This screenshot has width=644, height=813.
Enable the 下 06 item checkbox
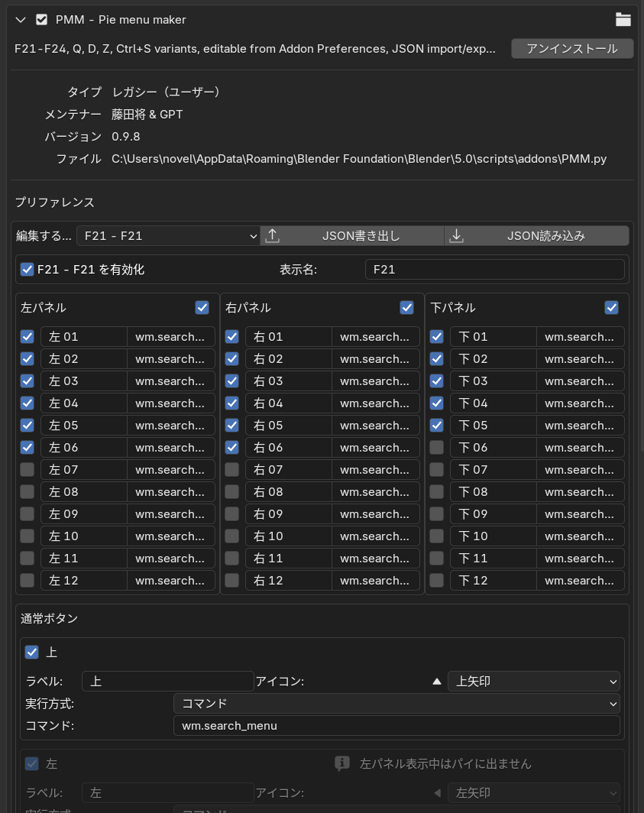pyautogui.click(x=437, y=448)
